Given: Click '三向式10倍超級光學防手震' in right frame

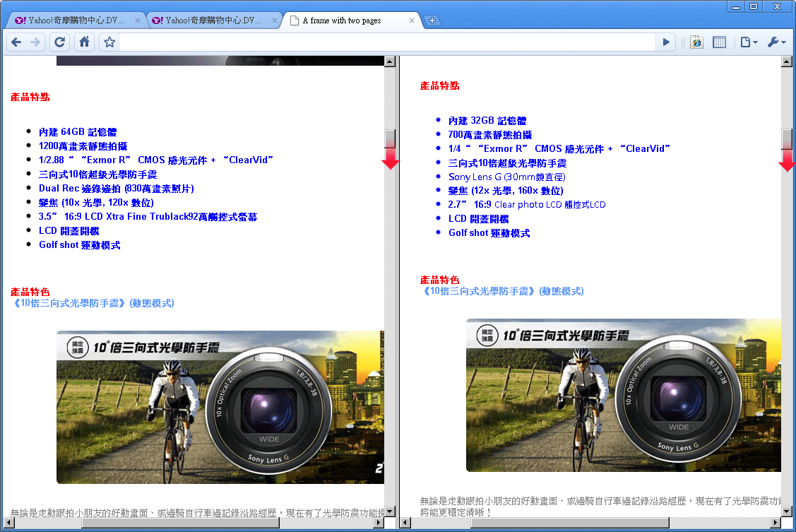Looking at the screenshot, I should tap(507, 163).
